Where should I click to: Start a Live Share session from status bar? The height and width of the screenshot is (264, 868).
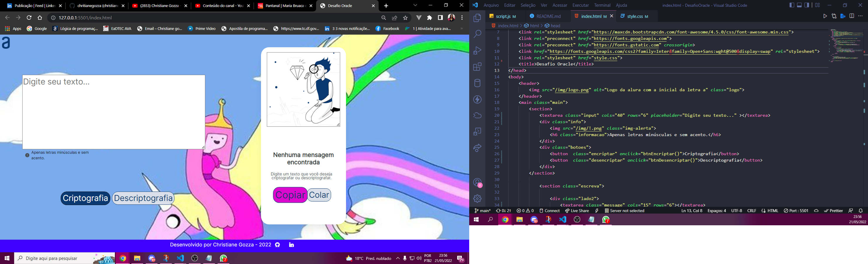pyautogui.click(x=578, y=210)
